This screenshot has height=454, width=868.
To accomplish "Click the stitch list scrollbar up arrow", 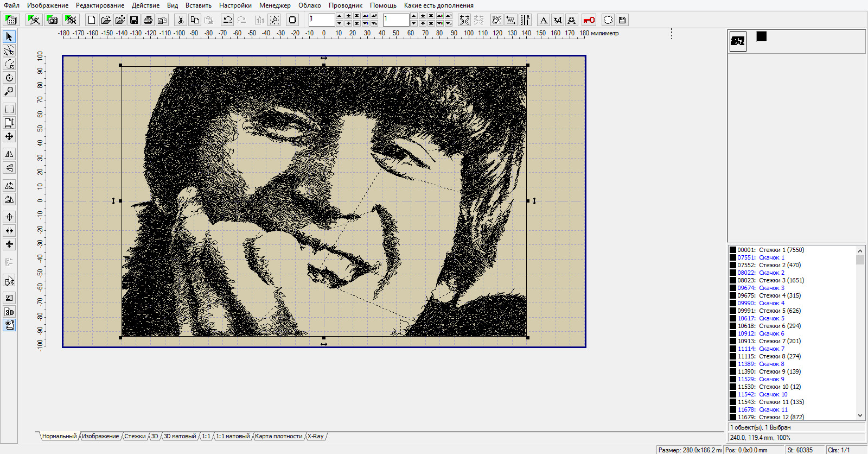I will click(x=860, y=250).
